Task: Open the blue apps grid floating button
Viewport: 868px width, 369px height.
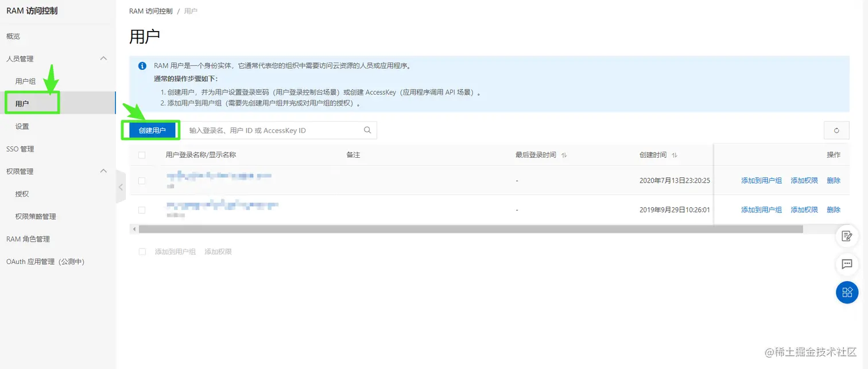Action: point(847,293)
